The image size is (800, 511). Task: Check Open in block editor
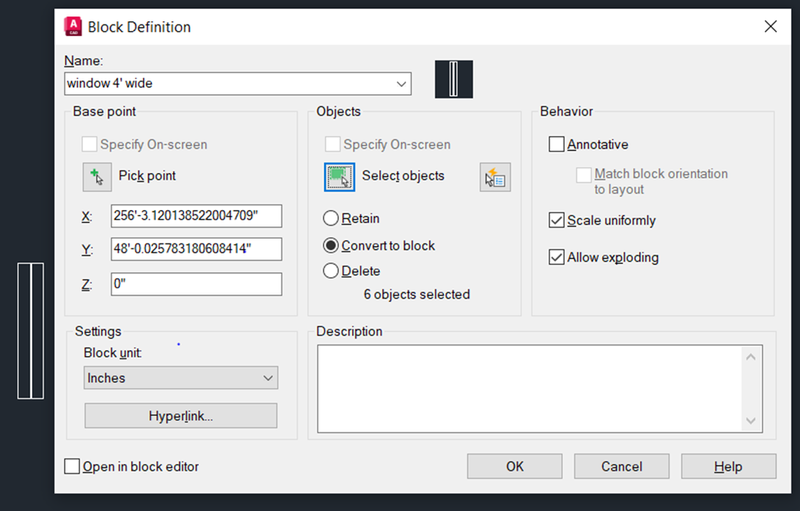(x=72, y=466)
